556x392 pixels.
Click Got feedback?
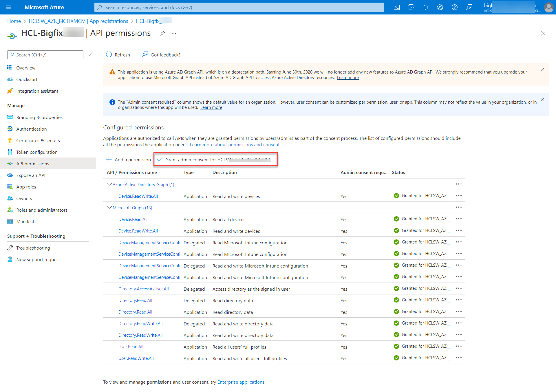[x=161, y=55]
